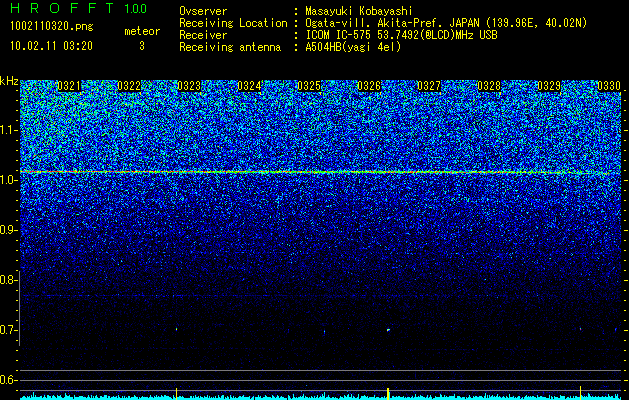Select the 0321 time label

coord(69,86)
